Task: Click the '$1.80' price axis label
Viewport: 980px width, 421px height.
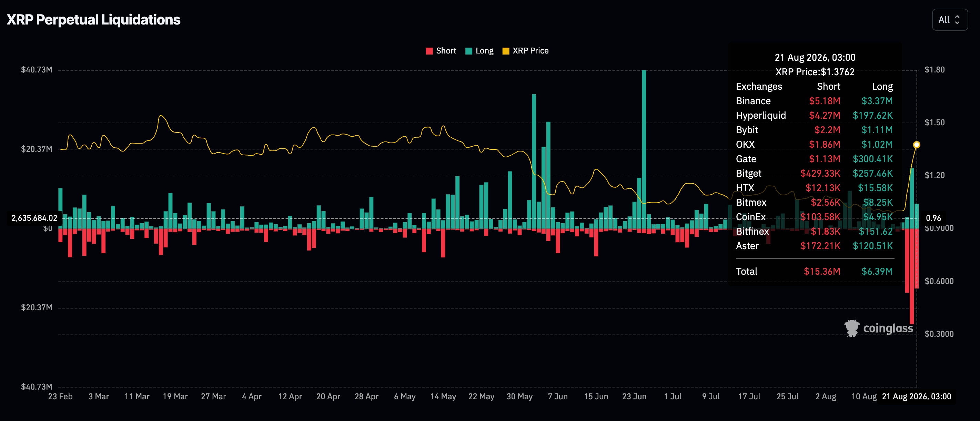Action: click(x=934, y=70)
